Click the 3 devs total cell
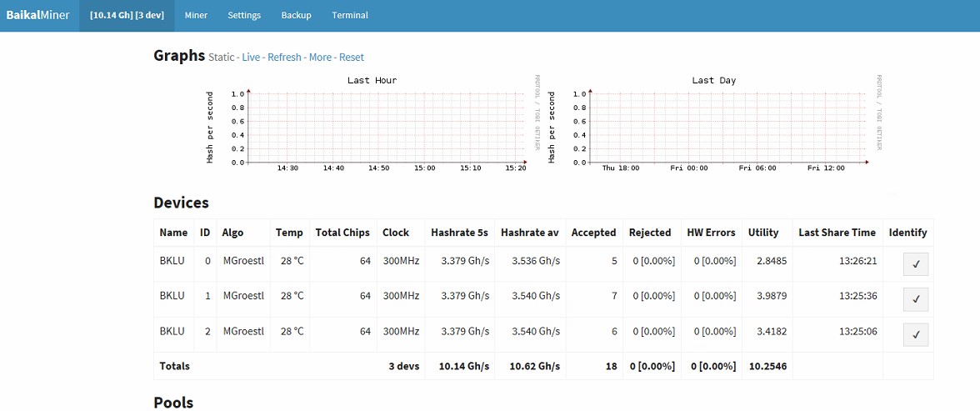This screenshot has height=411, width=980. tap(403, 366)
